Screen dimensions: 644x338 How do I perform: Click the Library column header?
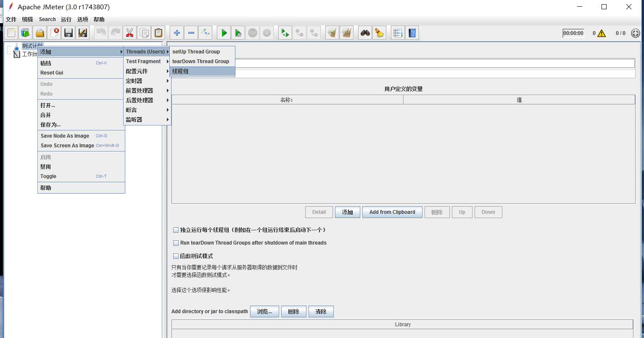click(x=402, y=325)
